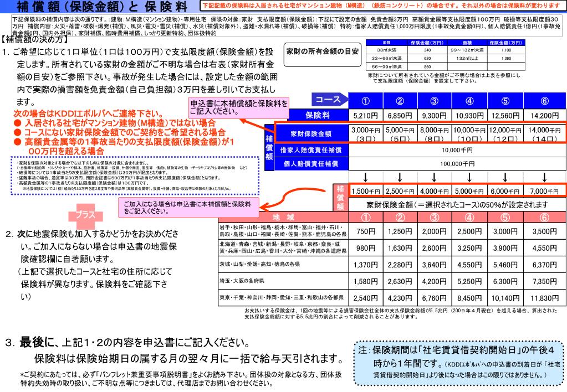This screenshot has width=567, height=392.
Task: Select course ① in the blue header row
Action: tap(366, 100)
